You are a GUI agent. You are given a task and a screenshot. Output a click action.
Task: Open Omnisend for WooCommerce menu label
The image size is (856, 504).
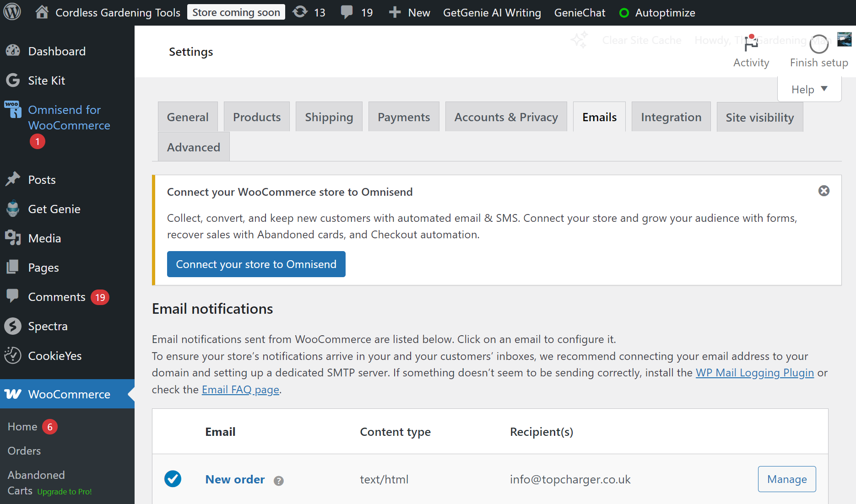(x=69, y=118)
